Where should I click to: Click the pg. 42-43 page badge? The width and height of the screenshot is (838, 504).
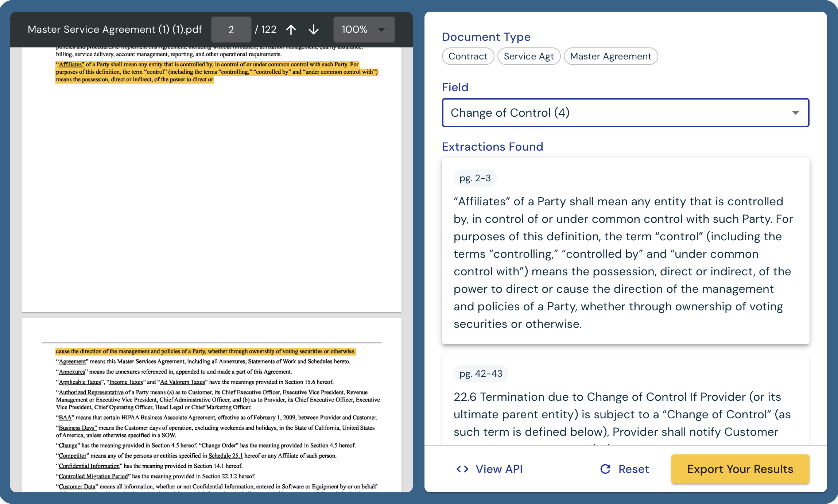481,374
